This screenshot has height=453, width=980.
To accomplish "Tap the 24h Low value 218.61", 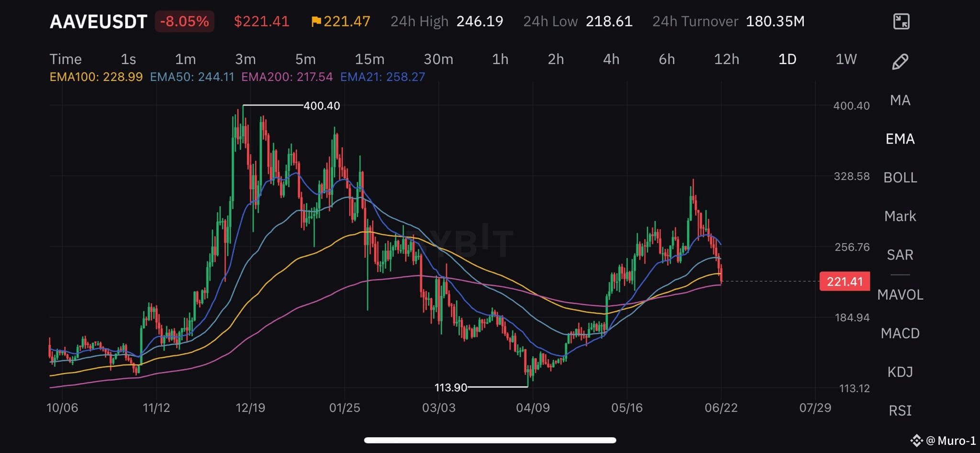I will coord(609,22).
